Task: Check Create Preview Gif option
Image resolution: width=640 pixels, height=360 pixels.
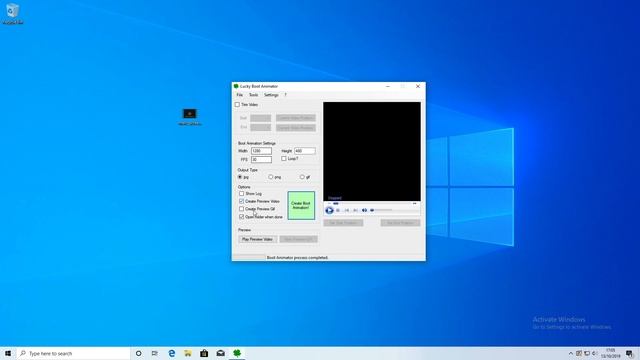Action: 241,209
